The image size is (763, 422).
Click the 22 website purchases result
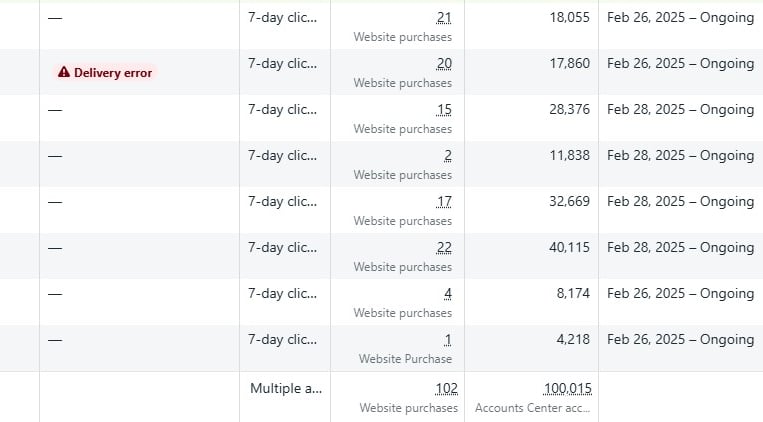coord(444,248)
